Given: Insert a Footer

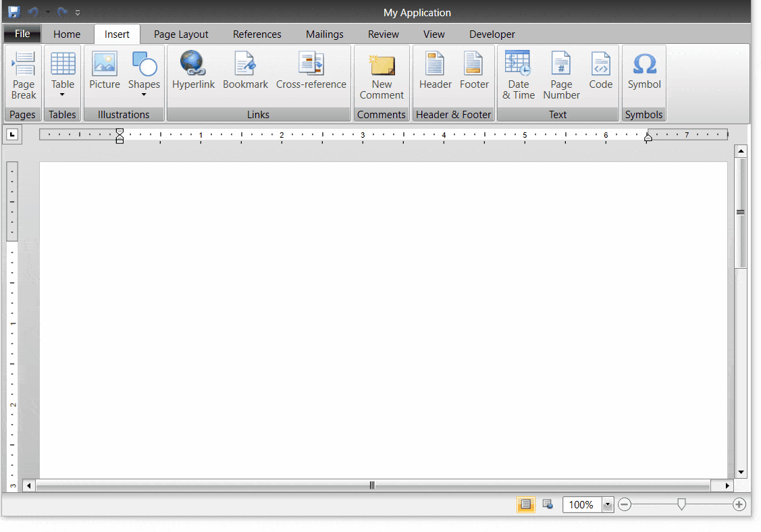Looking at the screenshot, I should [474, 70].
